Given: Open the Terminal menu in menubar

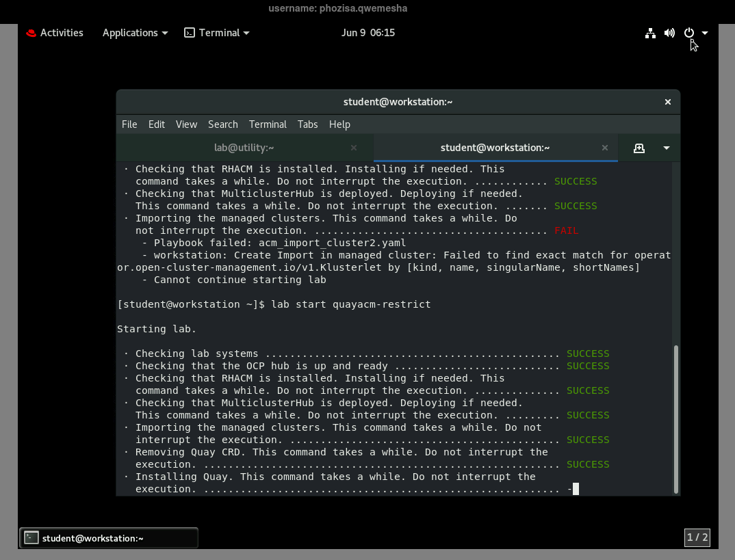Looking at the screenshot, I should tap(268, 124).
